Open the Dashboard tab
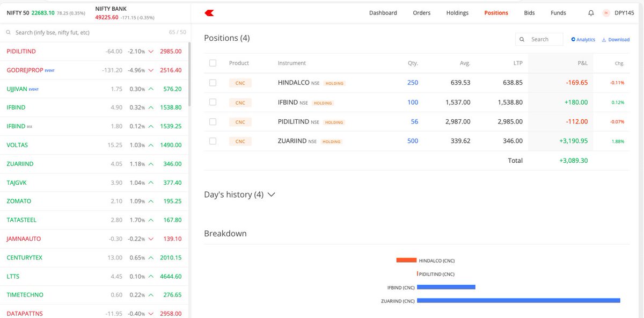Image resolution: width=644 pixels, height=318 pixels. 383,13
